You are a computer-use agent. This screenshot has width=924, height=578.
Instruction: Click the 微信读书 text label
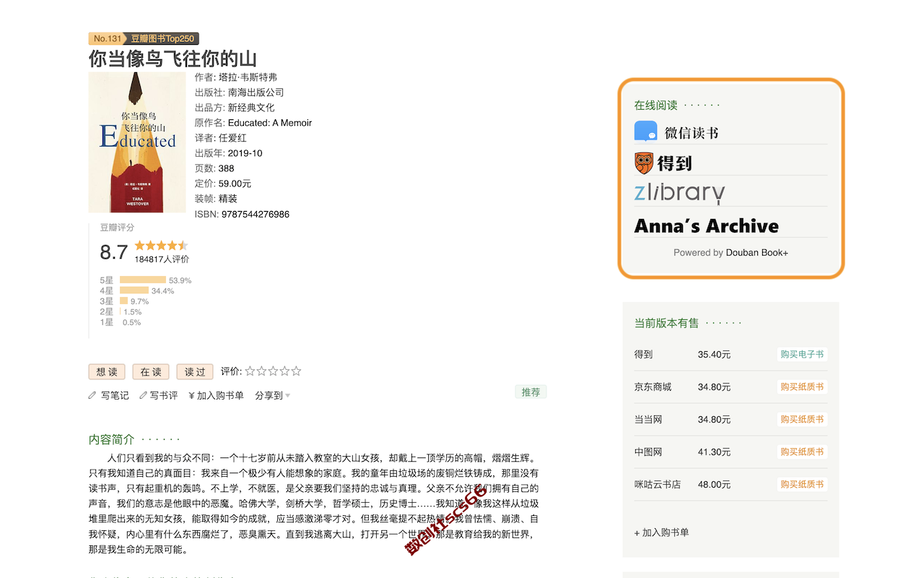(691, 133)
